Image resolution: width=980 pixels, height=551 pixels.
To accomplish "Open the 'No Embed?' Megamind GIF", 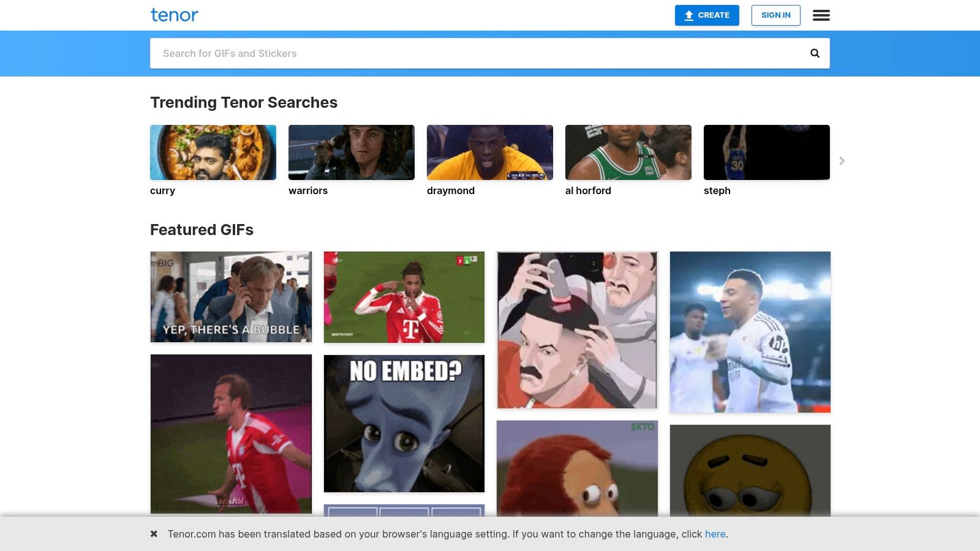I will 404,424.
